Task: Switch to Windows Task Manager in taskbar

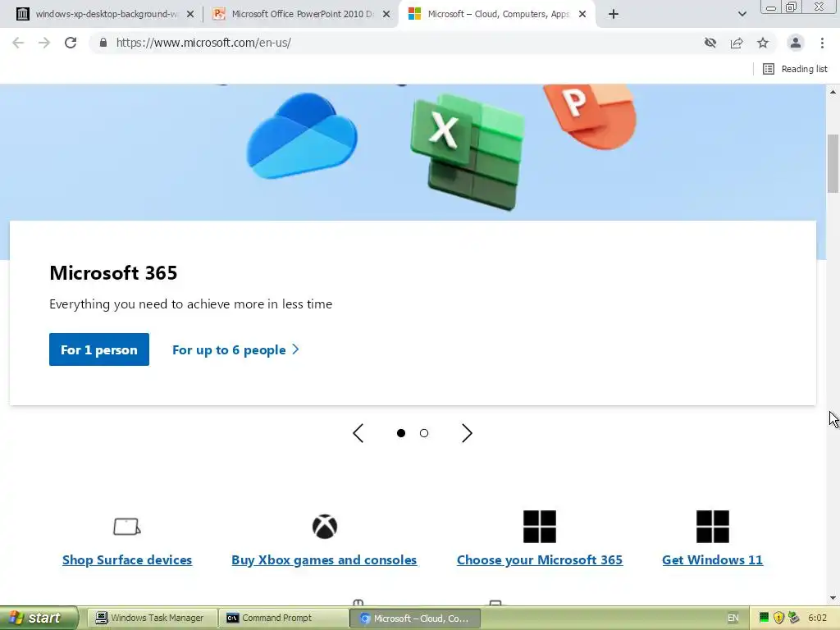Action: tap(151, 619)
